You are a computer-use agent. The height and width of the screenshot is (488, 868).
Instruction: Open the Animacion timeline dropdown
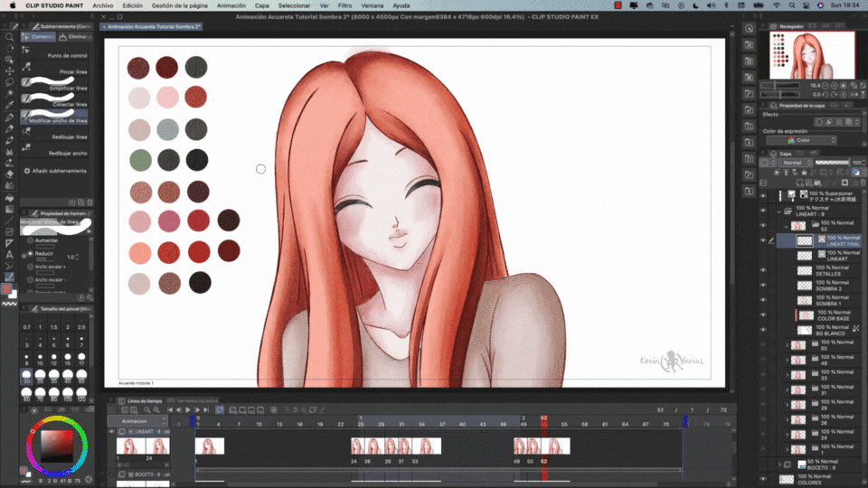tap(137, 421)
